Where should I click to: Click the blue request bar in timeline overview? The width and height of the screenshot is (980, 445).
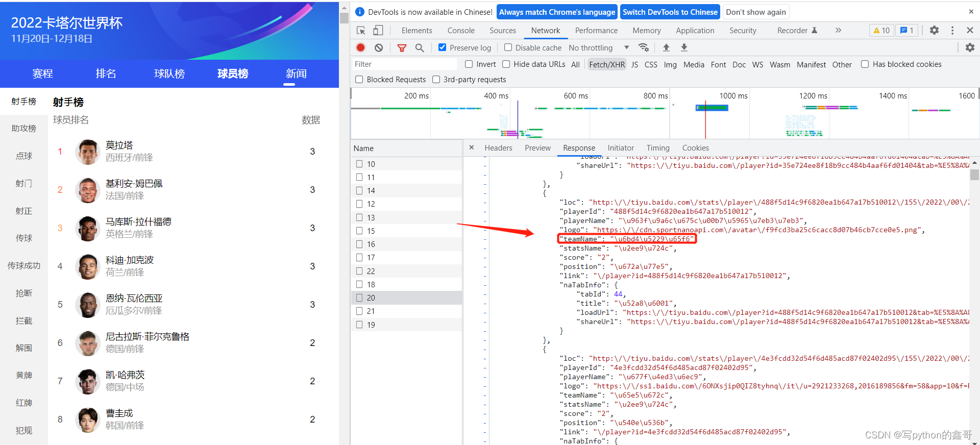[x=712, y=108]
